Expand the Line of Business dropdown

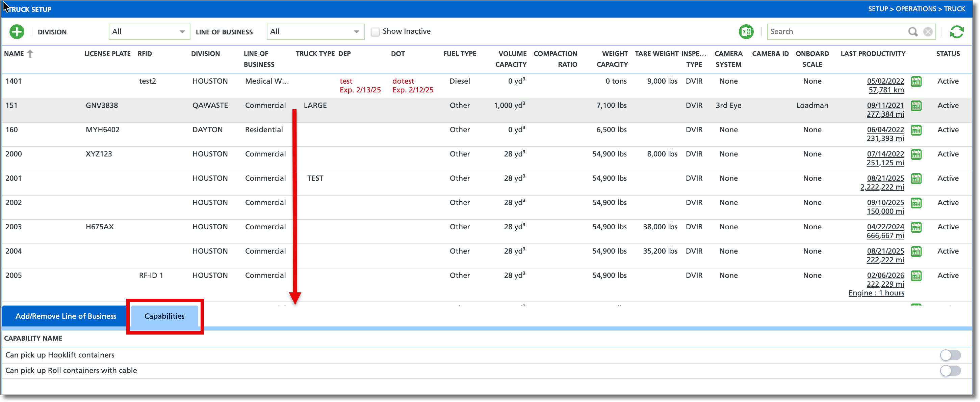[x=315, y=32]
